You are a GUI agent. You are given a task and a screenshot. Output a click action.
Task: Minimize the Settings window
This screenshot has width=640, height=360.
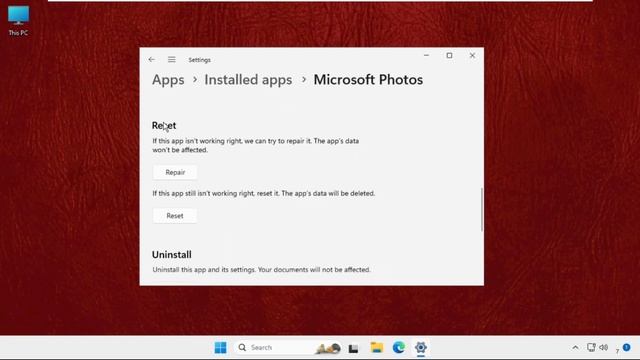[x=426, y=56]
